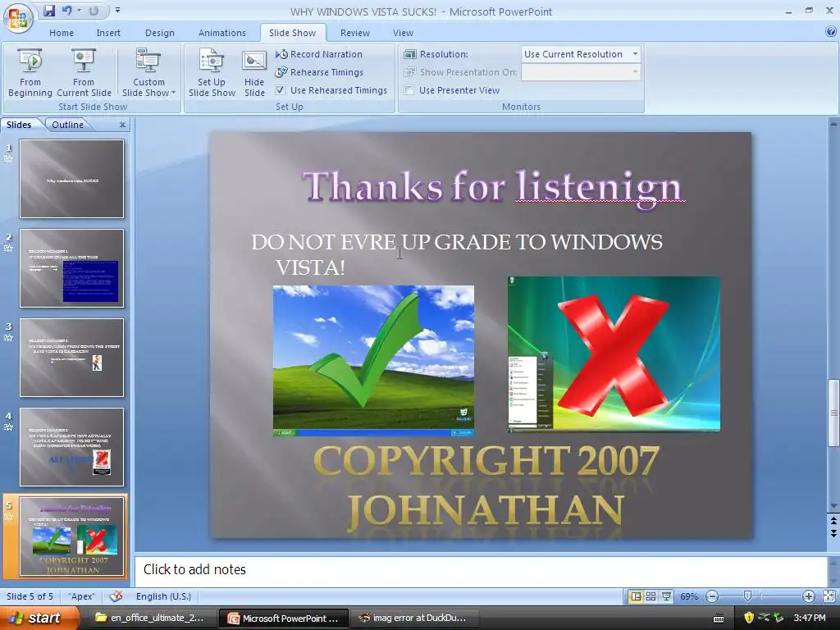Open Set Up Slide Show dialog
Screen dimensions: 840x630
point(212,73)
